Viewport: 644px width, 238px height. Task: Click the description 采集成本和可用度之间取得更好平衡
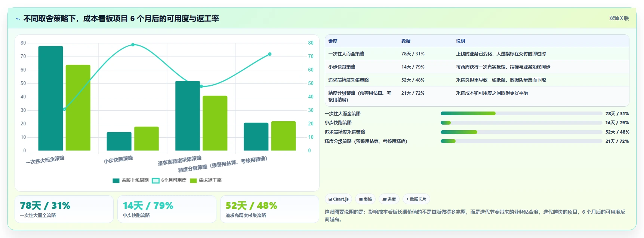point(492,93)
